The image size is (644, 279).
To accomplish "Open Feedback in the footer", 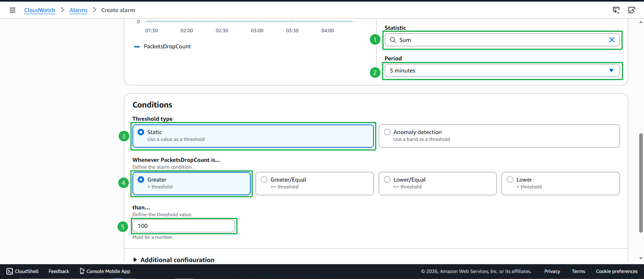I will (x=59, y=271).
